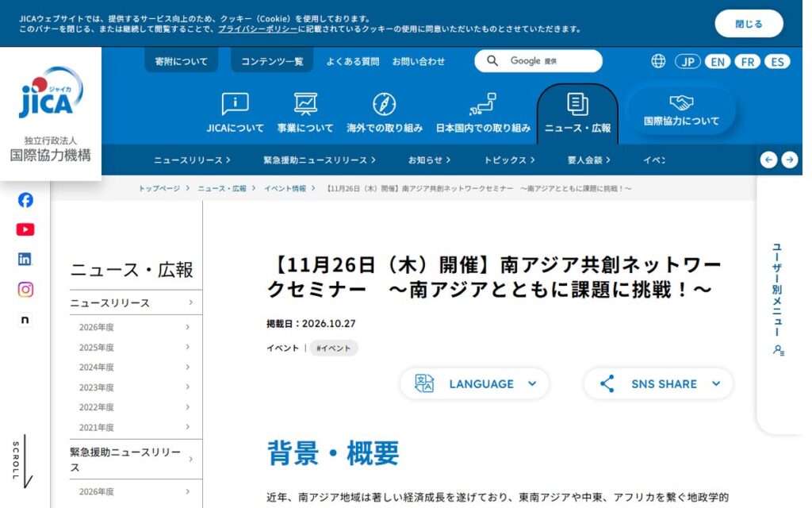The height and width of the screenshot is (508, 812).
Task: Switch site language to JP
Action: pos(688,62)
